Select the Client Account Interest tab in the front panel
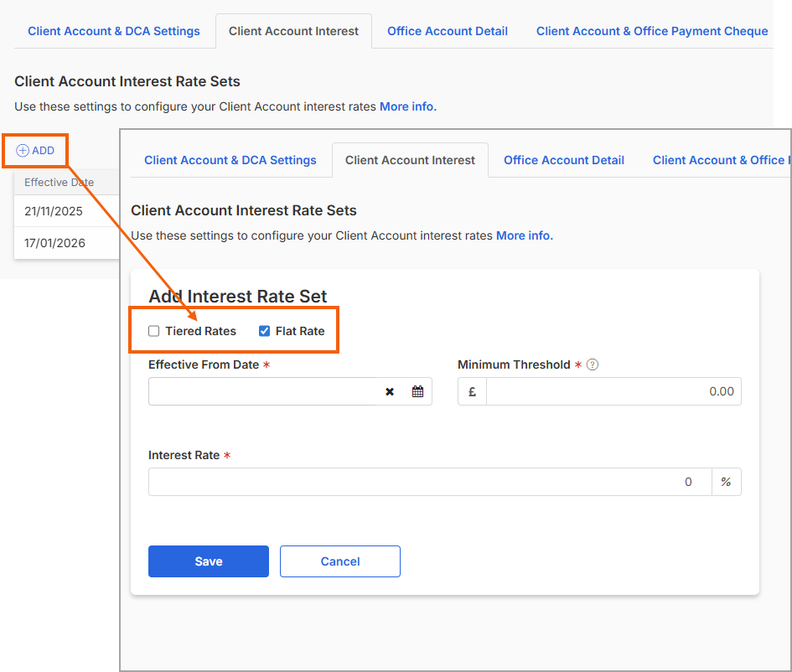This screenshot has width=792, height=672. (410, 160)
